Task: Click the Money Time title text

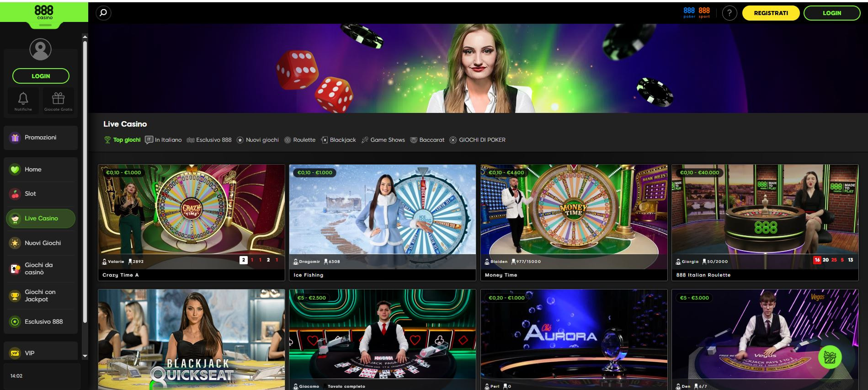Action: (x=501, y=275)
